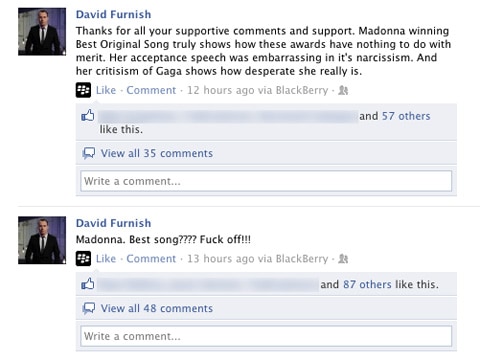Like the post about Best Original Song

pyautogui.click(x=106, y=90)
